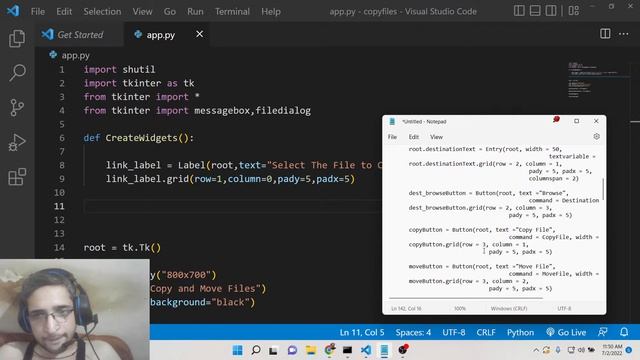Screen dimensions: 640x360
Task: Open the Selection menu
Action: coord(102,11)
